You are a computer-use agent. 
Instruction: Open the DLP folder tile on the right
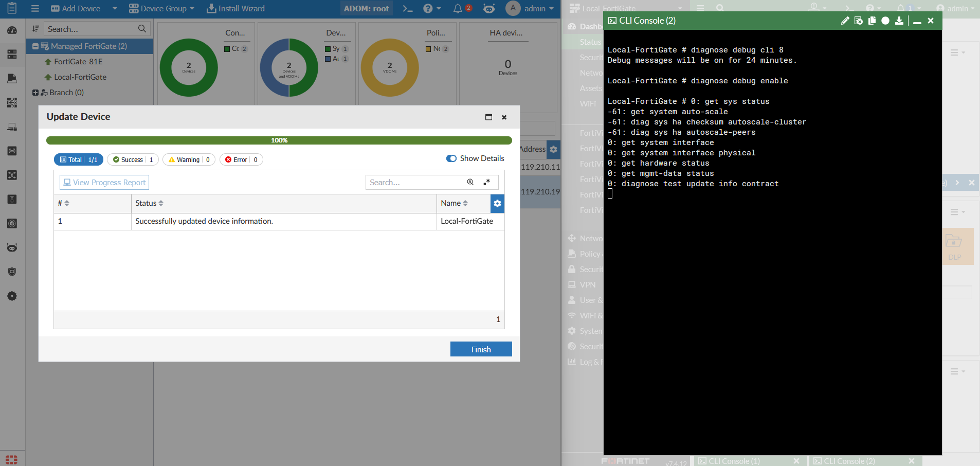click(954, 246)
